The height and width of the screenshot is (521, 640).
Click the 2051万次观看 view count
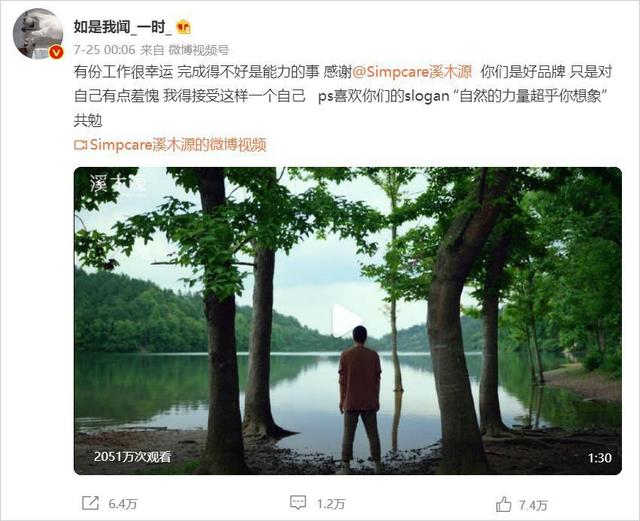133,457
